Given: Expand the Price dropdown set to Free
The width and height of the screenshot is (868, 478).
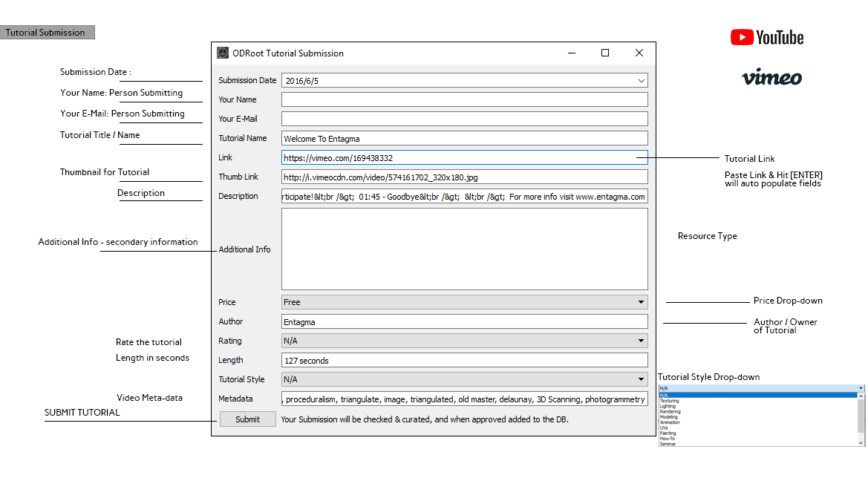Looking at the screenshot, I should coord(641,302).
